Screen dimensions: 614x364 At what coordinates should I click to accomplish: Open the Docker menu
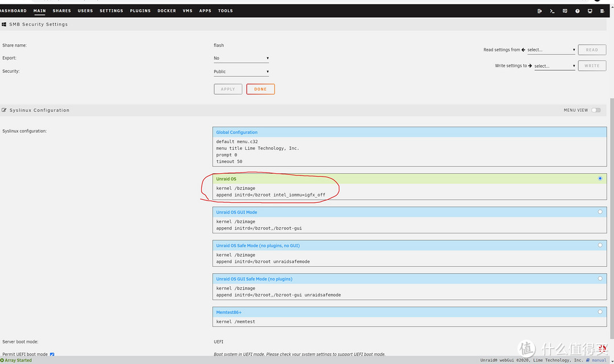click(x=167, y=11)
